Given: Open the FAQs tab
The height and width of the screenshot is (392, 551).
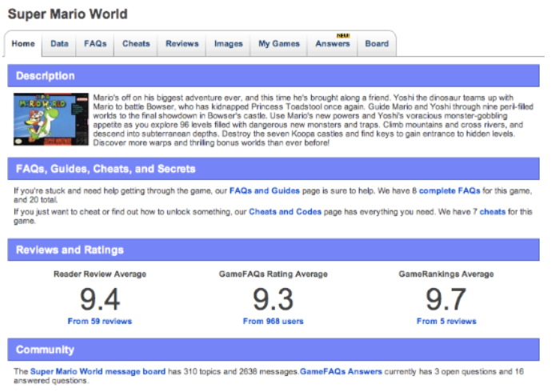Looking at the screenshot, I should coord(95,44).
